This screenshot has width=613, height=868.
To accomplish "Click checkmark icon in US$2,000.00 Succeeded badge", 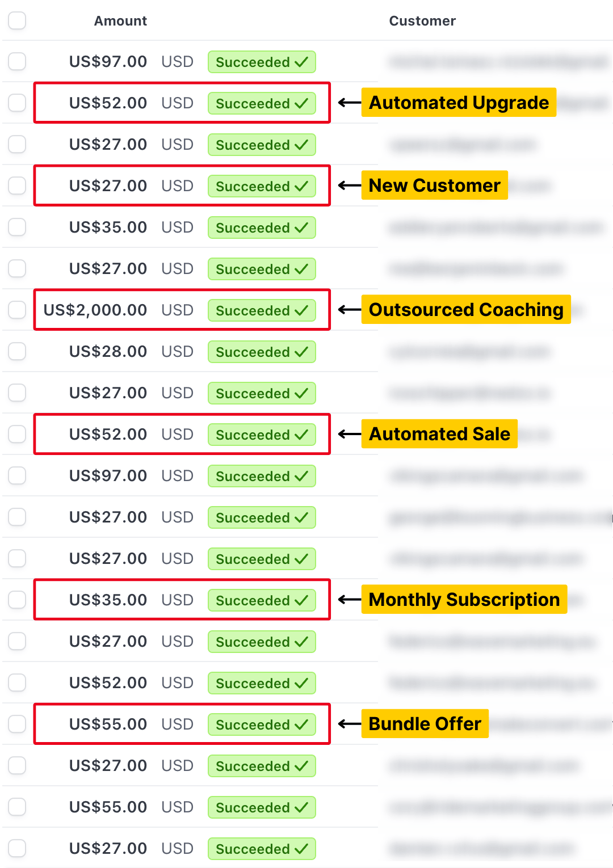I will [x=301, y=310].
